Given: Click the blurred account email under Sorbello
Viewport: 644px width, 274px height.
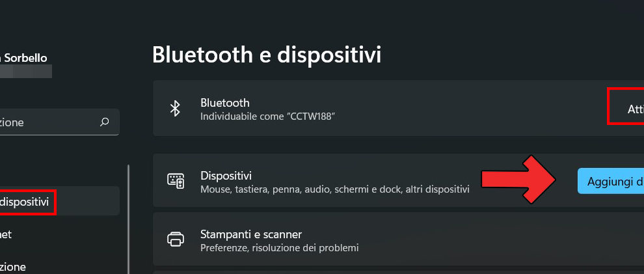Looking at the screenshot, I should pyautogui.click(x=26, y=71).
